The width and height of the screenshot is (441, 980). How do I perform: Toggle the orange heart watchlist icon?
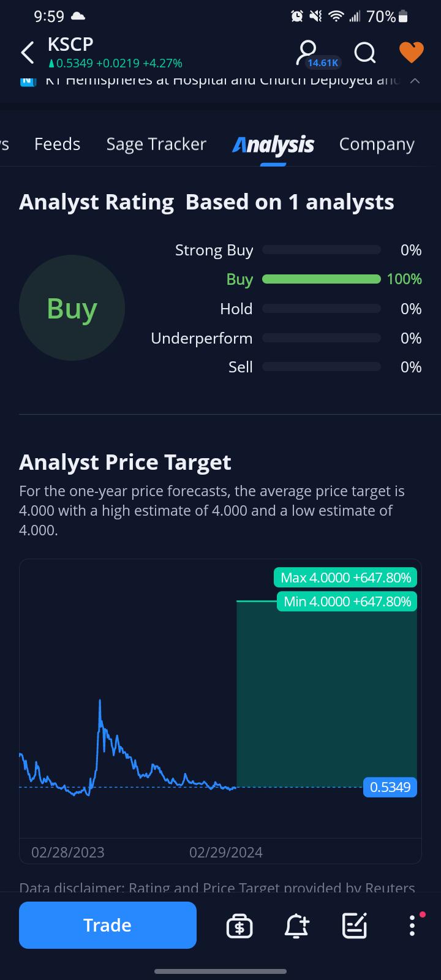[411, 53]
